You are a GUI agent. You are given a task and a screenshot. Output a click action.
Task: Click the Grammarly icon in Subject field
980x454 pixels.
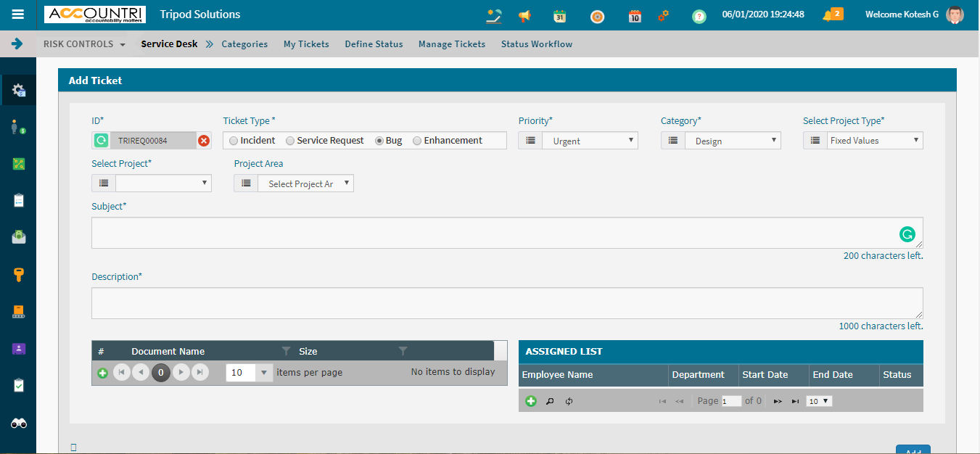coord(907,234)
